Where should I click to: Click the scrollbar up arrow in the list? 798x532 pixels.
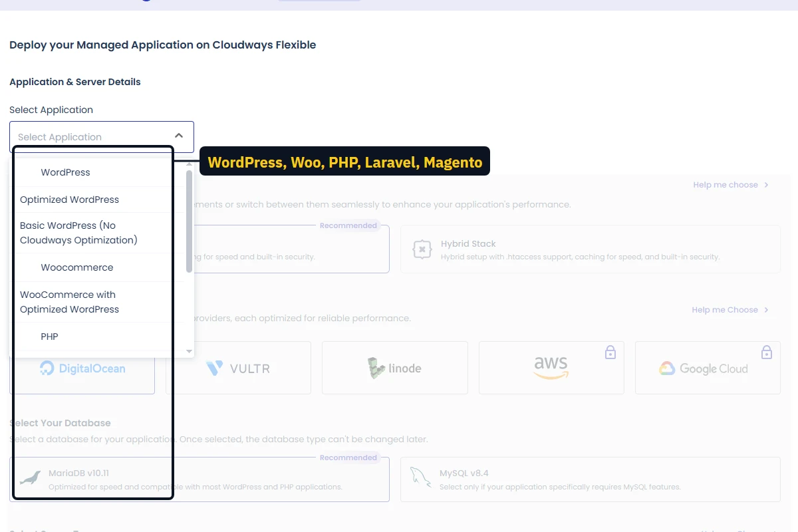click(189, 164)
